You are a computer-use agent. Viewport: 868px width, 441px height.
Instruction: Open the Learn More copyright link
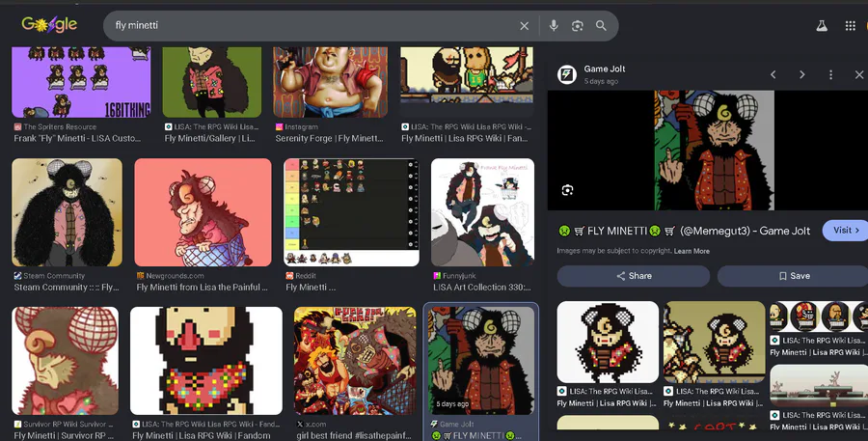[x=692, y=251]
